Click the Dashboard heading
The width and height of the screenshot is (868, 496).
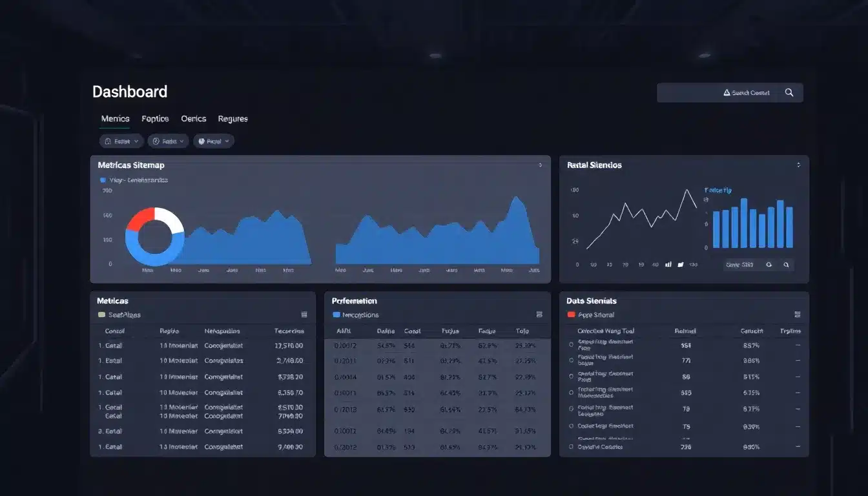tap(130, 91)
